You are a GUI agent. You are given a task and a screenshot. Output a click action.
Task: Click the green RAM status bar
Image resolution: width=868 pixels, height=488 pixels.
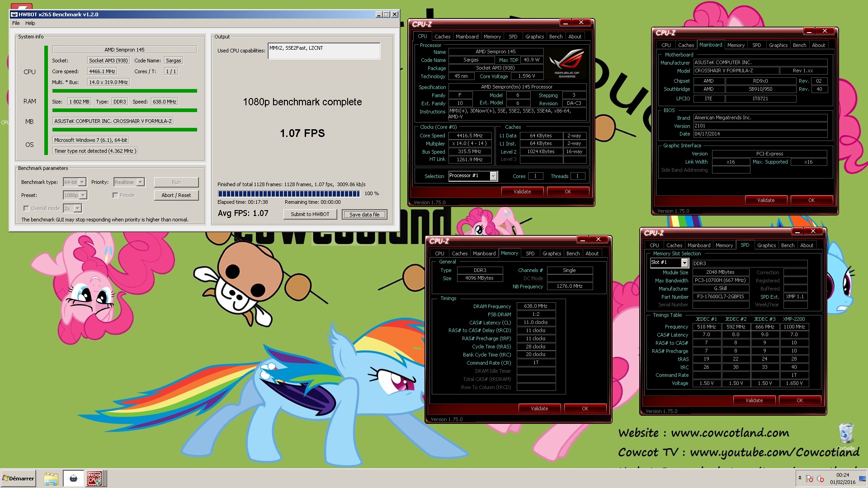click(125, 110)
